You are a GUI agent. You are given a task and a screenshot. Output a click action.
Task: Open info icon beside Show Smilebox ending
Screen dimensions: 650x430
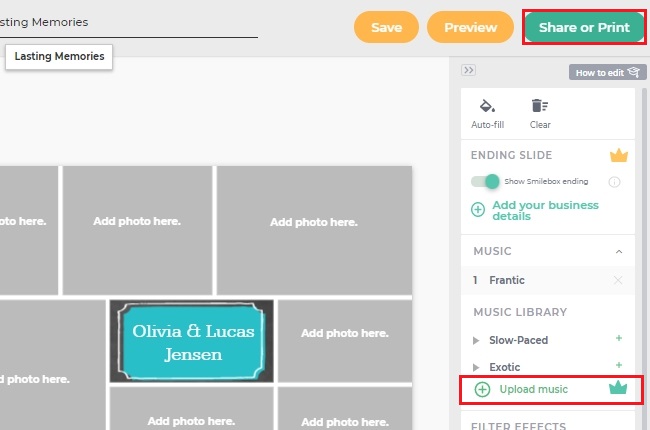point(615,182)
